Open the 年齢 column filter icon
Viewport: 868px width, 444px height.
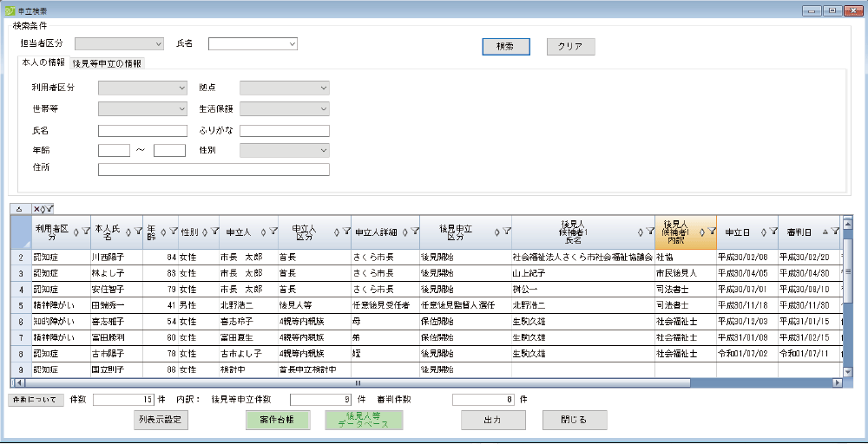[174, 232]
